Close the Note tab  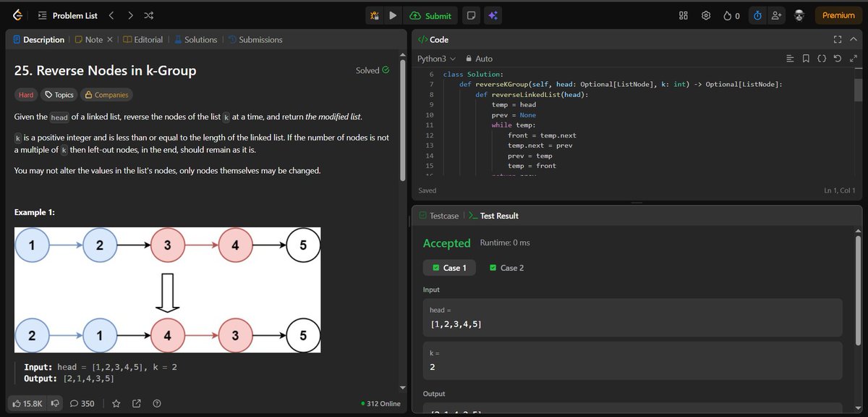110,40
